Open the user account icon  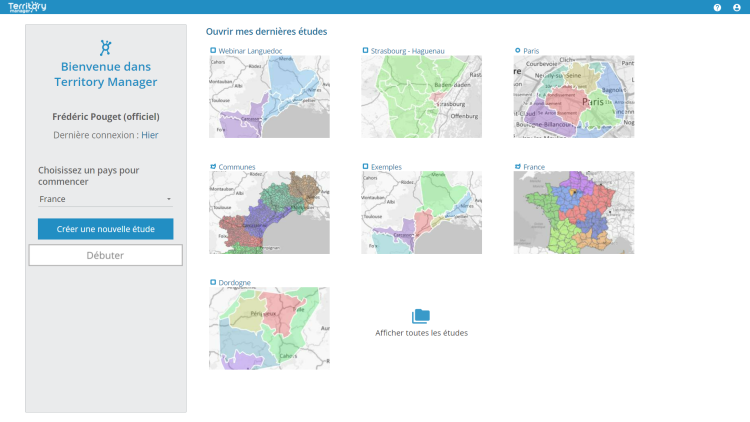[737, 7]
